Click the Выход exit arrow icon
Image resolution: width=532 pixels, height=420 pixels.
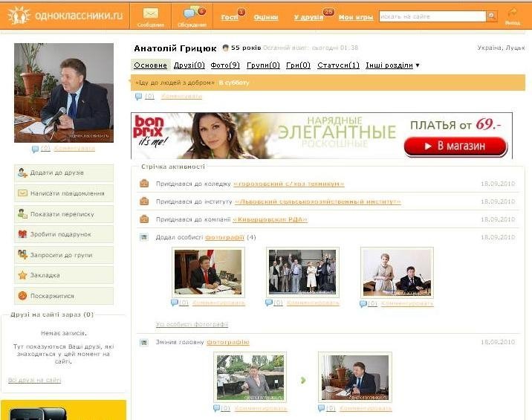[513, 13]
